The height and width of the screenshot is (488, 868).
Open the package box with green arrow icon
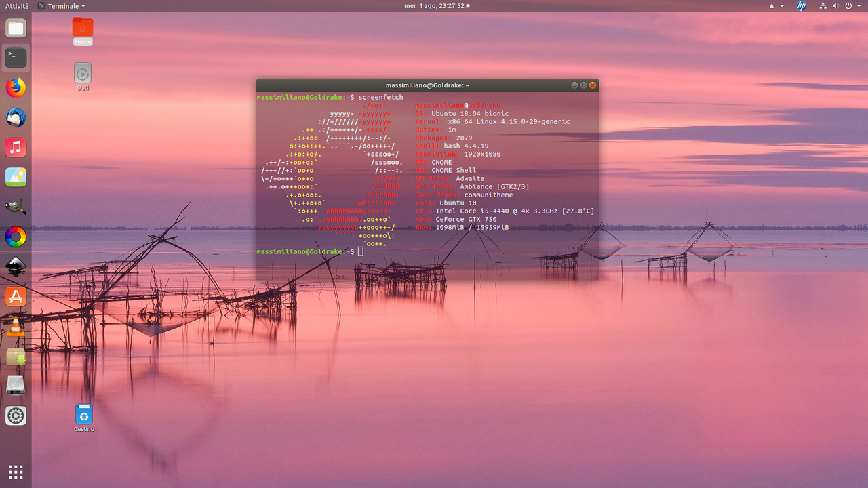pos(16,357)
